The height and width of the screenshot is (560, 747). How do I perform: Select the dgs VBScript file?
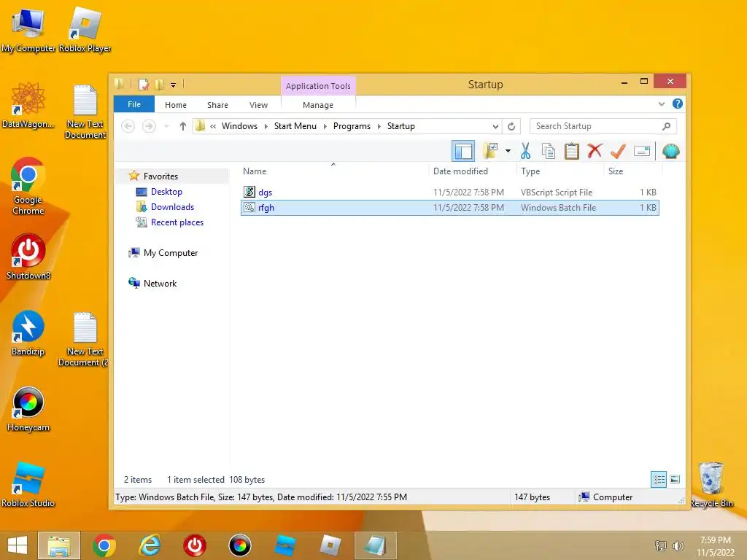(x=450, y=192)
